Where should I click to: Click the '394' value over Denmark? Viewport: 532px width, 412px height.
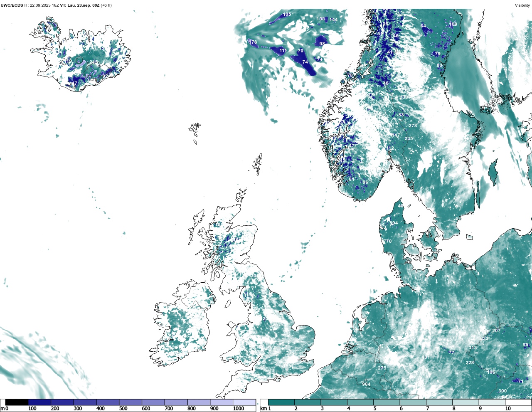pos(394,223)
